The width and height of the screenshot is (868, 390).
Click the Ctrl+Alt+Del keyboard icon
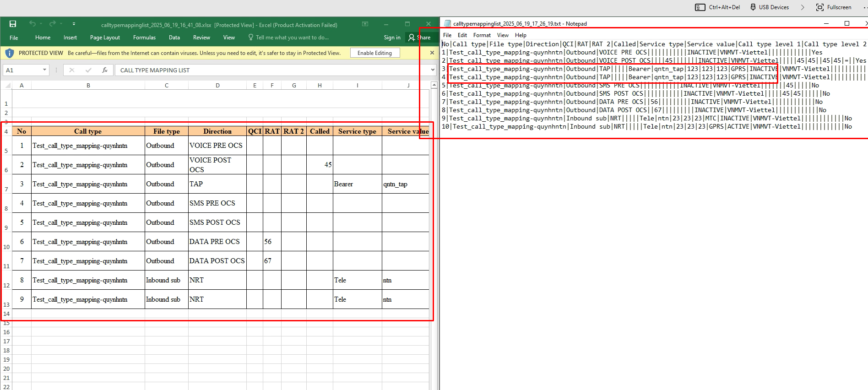tap(700, 7)
